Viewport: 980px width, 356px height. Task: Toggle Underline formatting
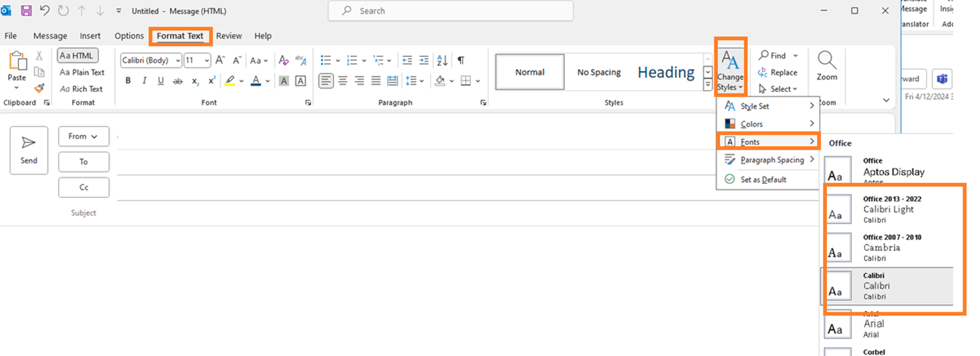(161, 80)
